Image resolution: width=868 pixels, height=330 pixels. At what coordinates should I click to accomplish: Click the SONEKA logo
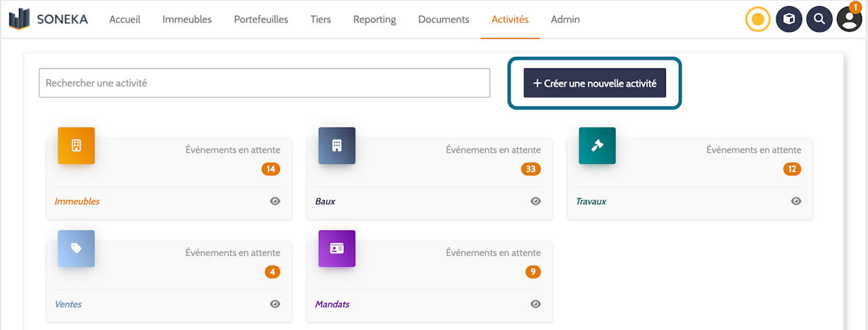click(x=48, y=19)
